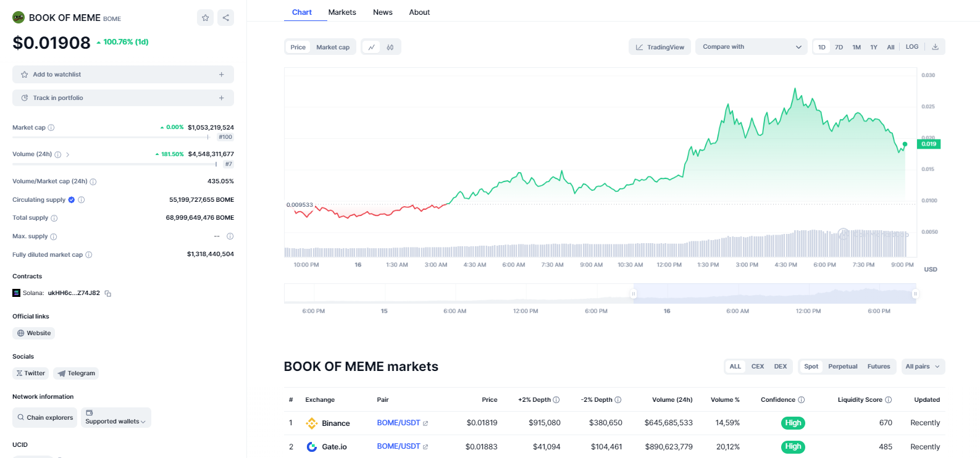Open the TradingView chart button
This screenshot has width=980, height=458.
[660, 47]
